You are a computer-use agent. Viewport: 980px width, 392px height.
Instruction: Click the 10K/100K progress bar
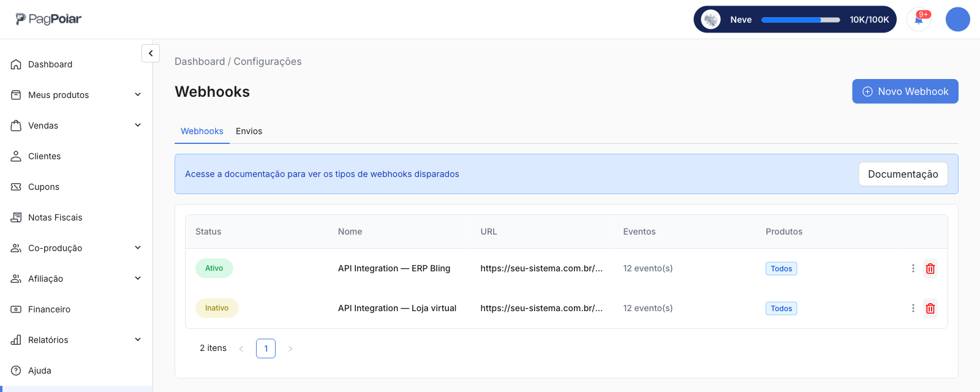[801, 20]
